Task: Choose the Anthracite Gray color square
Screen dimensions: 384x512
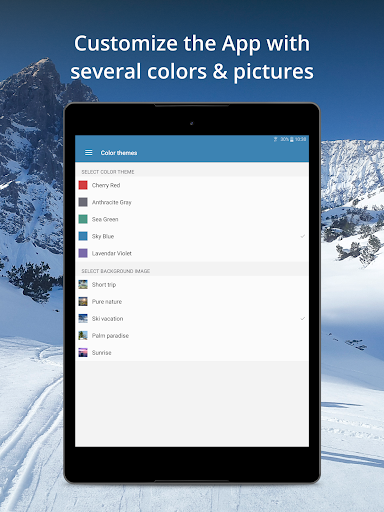Action: coord(83,202)
